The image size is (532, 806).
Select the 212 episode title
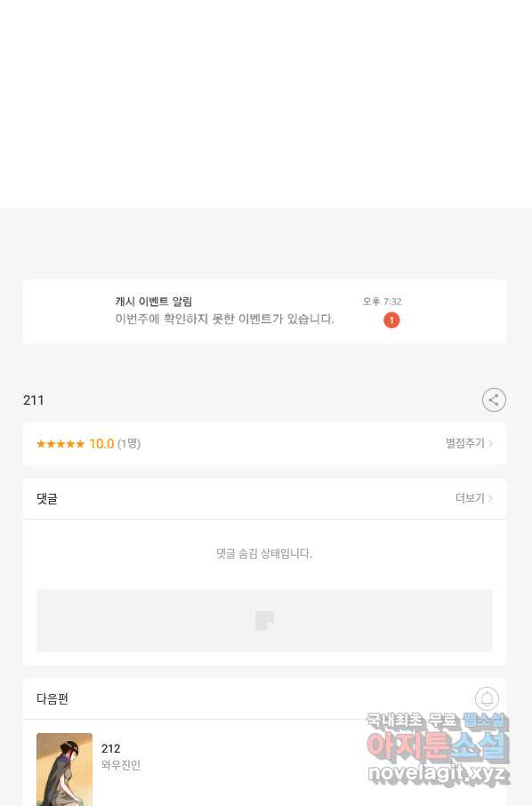click(x=111, y=748)
